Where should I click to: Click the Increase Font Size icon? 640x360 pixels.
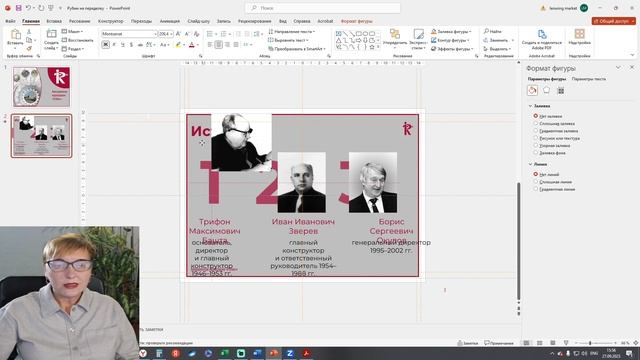point(178,34)
